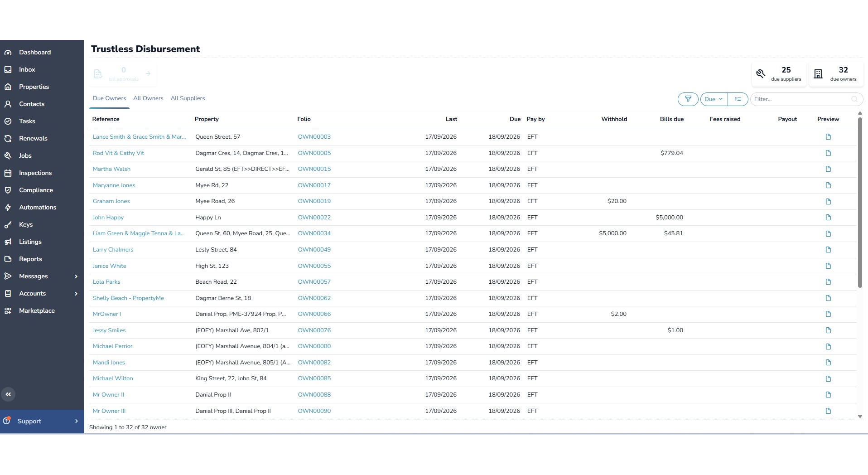Open the bill approvals card
868x475 pixels.
[x=123, y=74]
